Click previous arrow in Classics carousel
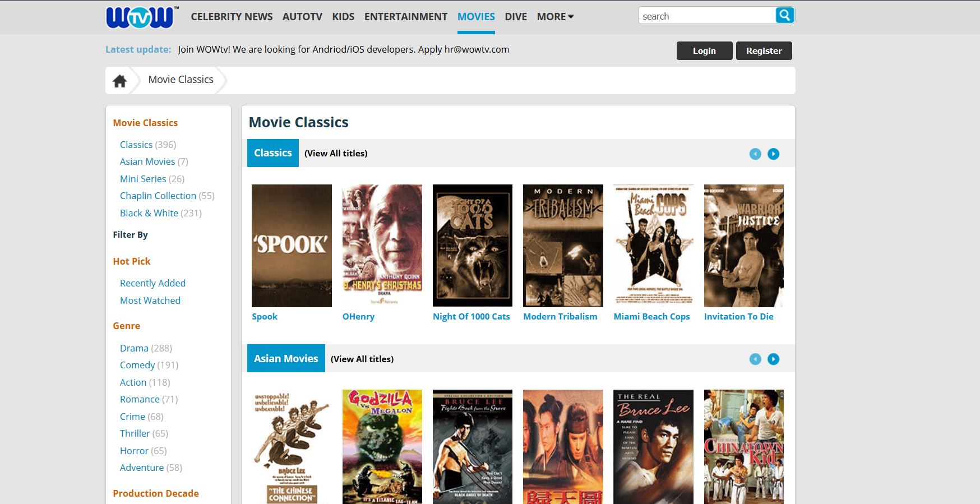This screenshot has height=504, width=980. [x=755, y=154]
